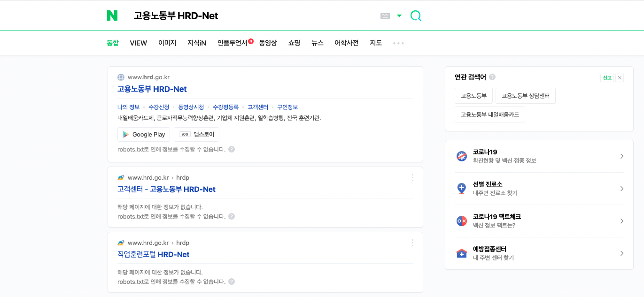
Task: Open the 예방접종센터 link
Action: point(493,253)
